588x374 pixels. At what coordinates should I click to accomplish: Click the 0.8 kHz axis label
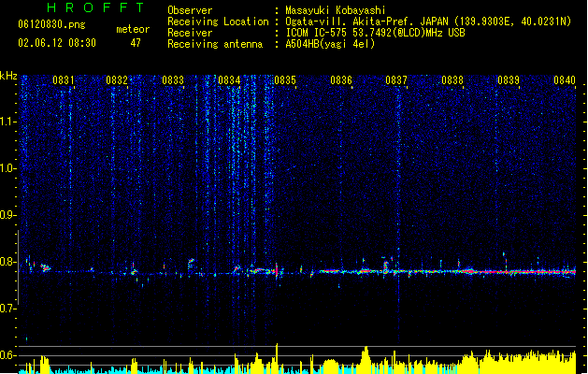tap(8, 262)
